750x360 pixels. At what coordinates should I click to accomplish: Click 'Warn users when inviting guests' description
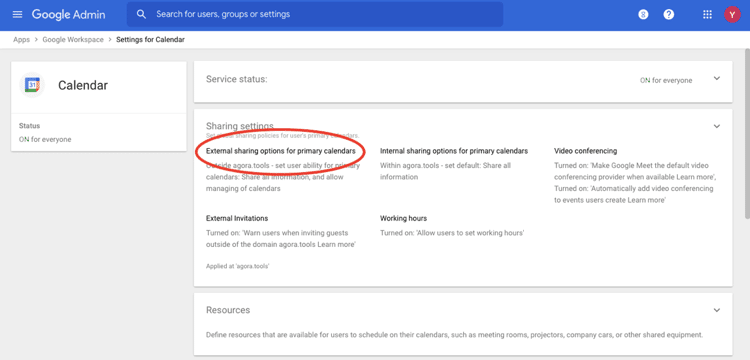click(x=281, y=239)
